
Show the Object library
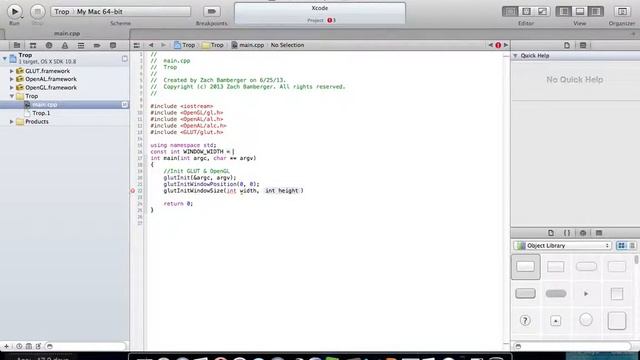pos(583,233)
